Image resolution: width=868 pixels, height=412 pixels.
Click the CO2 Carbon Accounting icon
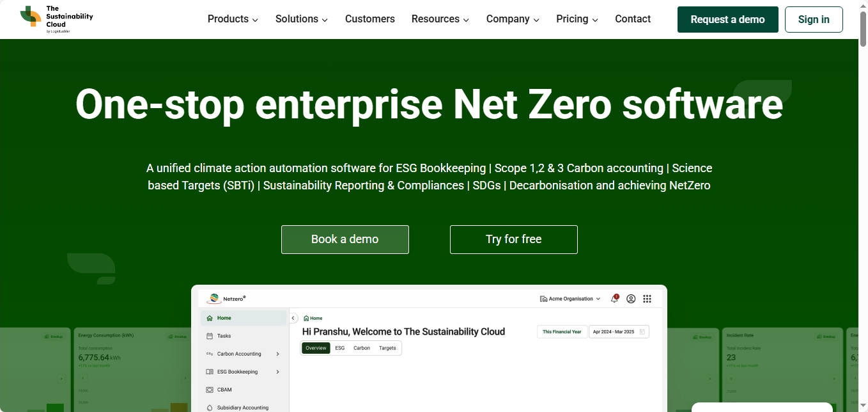tap(210, 354)
